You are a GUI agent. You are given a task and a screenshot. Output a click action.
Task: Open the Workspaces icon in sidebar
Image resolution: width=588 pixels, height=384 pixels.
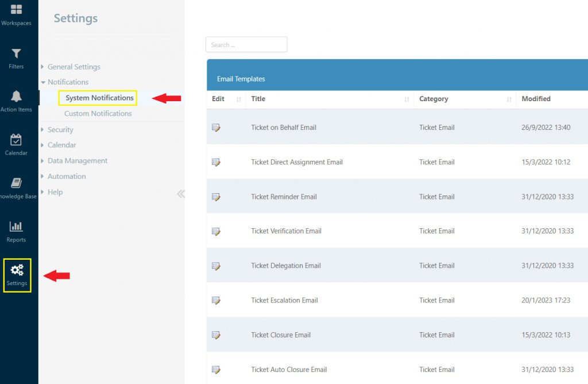tap(16, 9)
